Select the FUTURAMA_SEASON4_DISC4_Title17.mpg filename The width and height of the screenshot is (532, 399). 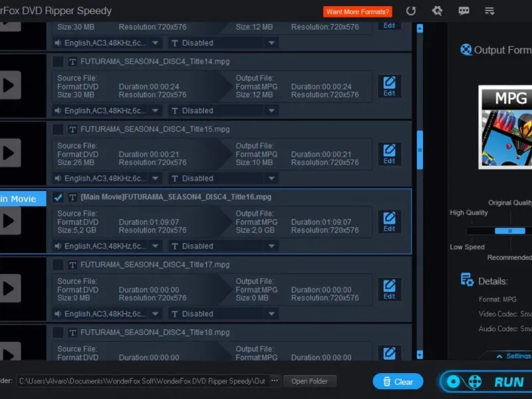point(155,265)
